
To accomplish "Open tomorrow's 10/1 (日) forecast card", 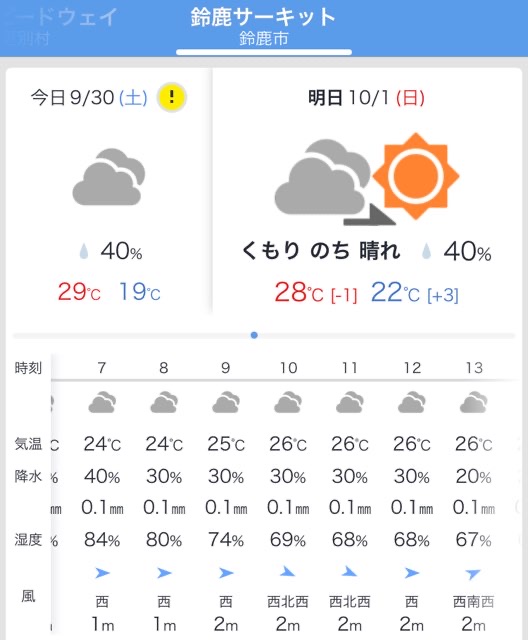I will [x=367, y=191].
